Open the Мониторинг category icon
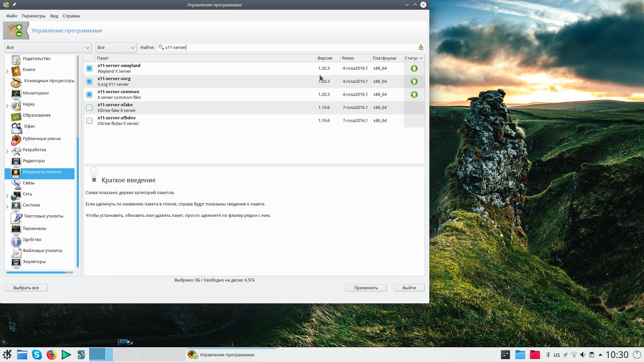Image resolution: width=644 pixels, height=362 pixels. 16,94
